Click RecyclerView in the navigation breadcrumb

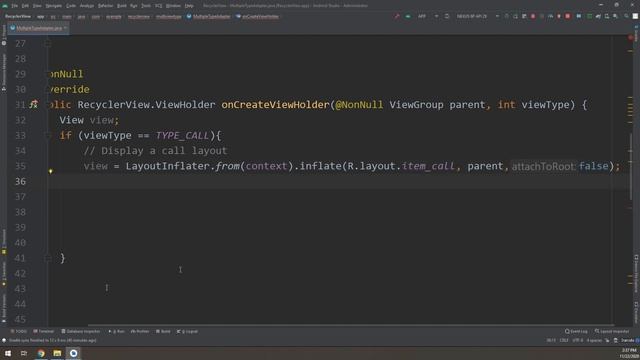18,16
